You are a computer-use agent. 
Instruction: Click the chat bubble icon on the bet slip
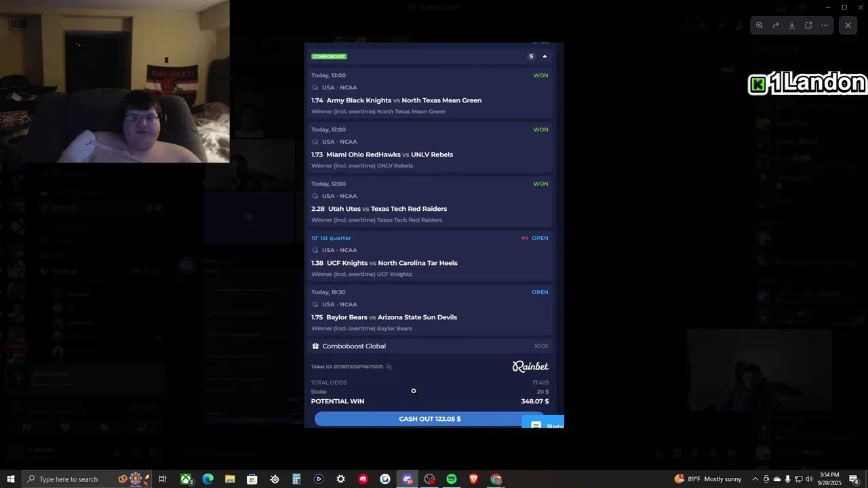pos(536,426)
